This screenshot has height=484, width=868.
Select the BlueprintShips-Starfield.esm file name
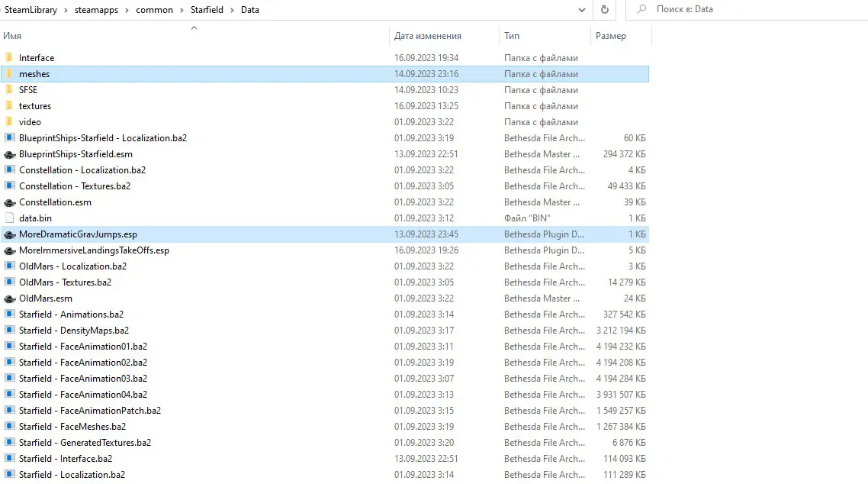point(76,154)
